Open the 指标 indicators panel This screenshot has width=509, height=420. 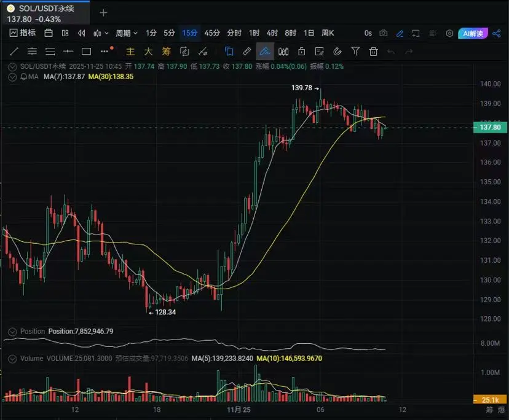point(22,33)
